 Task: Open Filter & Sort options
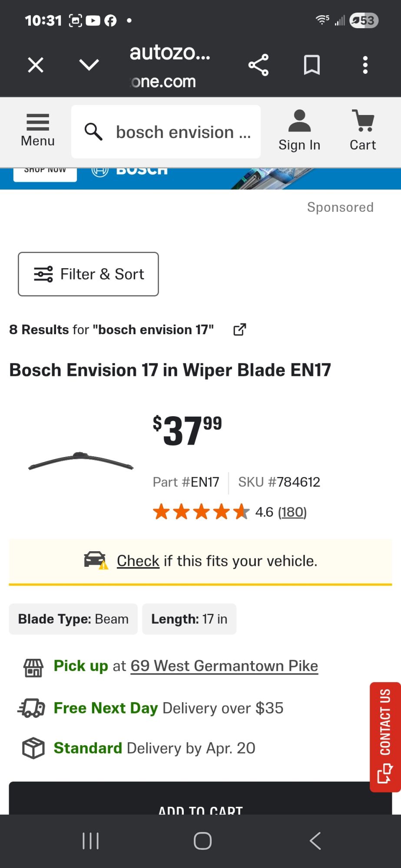pyautogui.click(x=88, y=274)
